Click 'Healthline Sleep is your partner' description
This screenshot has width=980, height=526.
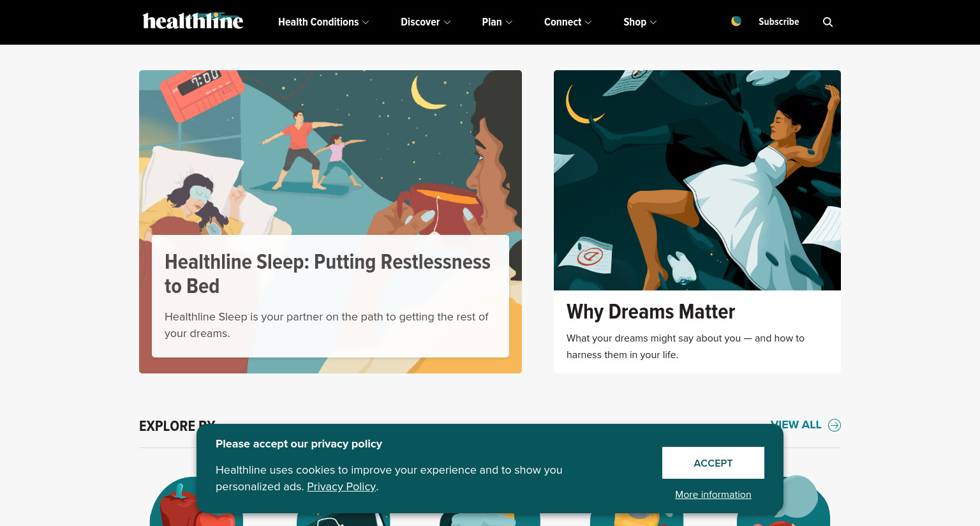(x=327, y=325)
